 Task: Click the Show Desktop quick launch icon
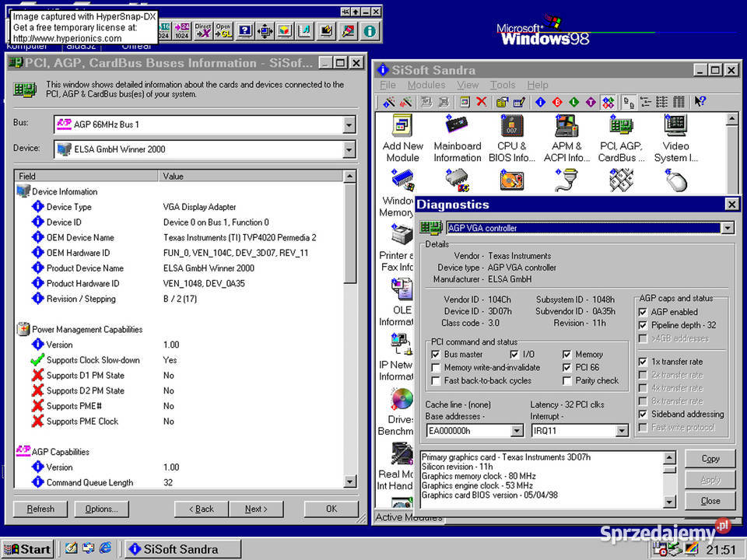pos(72,548)
